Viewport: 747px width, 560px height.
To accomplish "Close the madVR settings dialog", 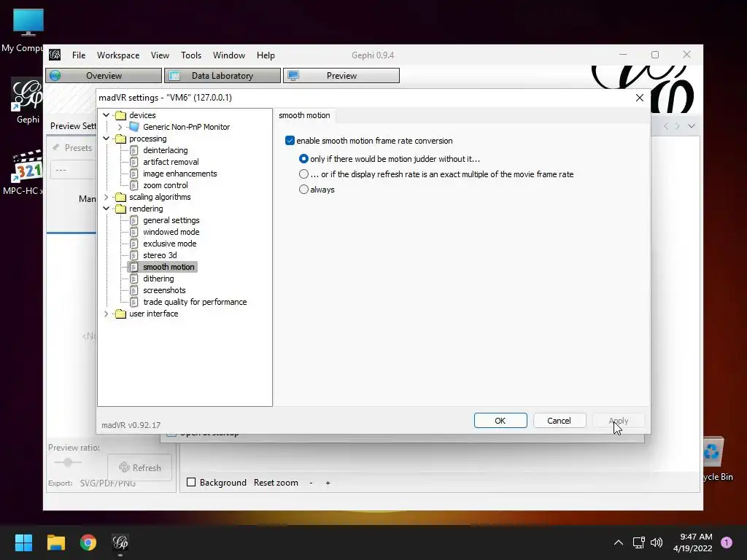I will point(639,98).
